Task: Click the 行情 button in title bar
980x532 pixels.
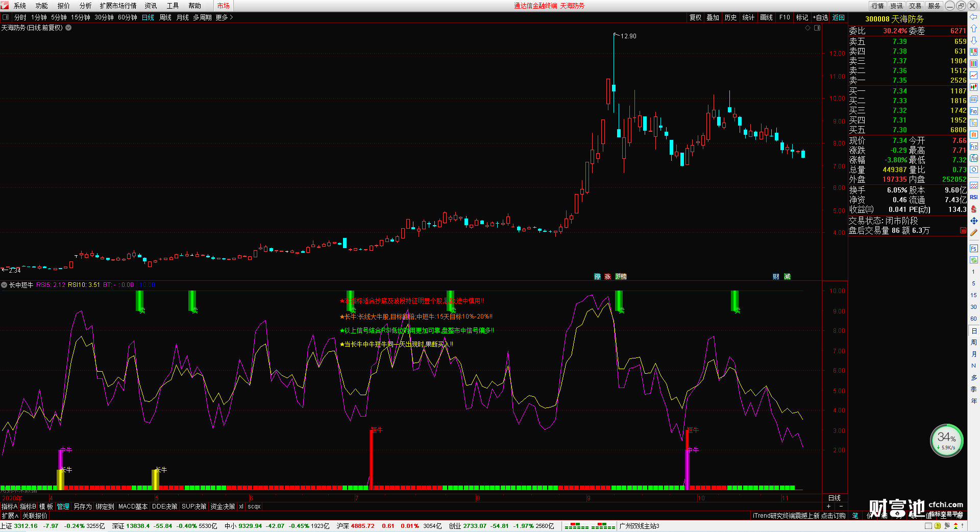Action: (878, 6)
